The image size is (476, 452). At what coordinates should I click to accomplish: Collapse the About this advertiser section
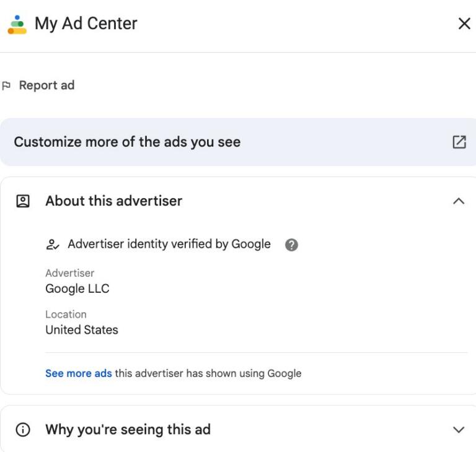click(x=459, y=201)
